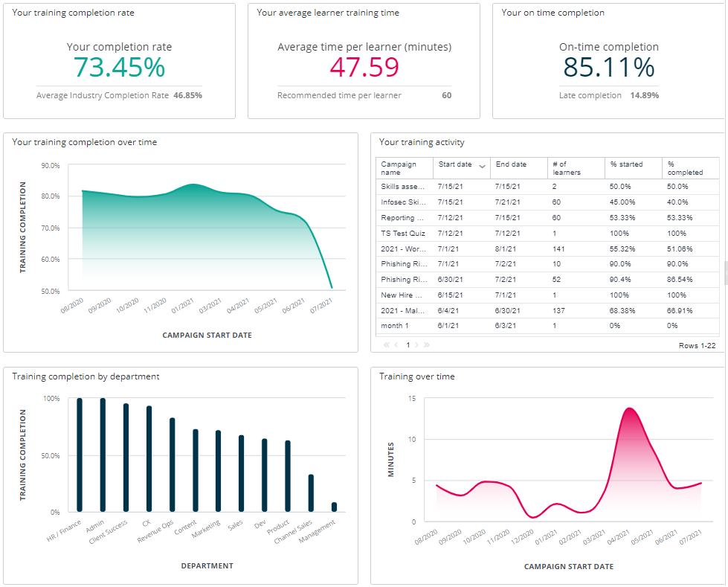Screen dimensions: 728x587
Task: Sort by the '% started' column header
Action: tap(626, 164)
